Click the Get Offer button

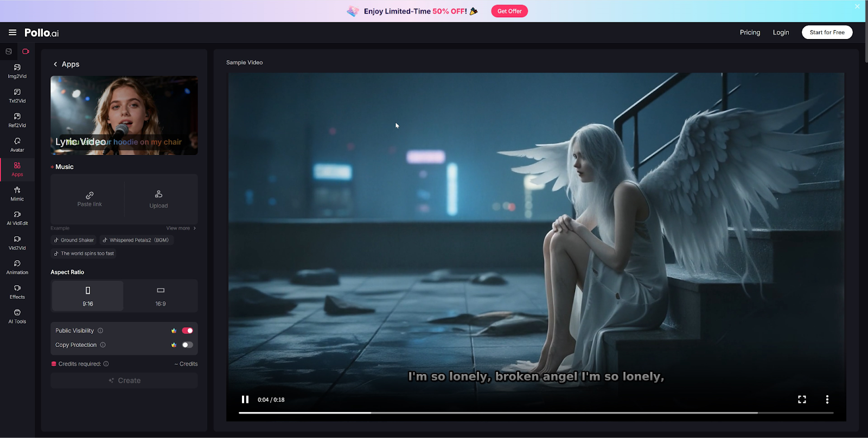[x=509, y=11]
